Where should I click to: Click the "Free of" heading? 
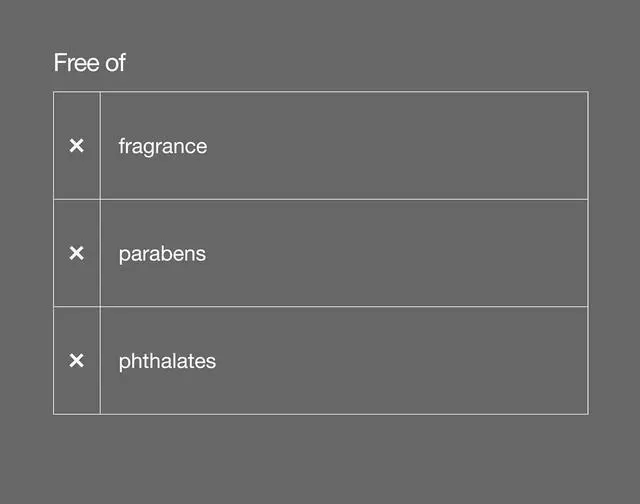(89, 63)
